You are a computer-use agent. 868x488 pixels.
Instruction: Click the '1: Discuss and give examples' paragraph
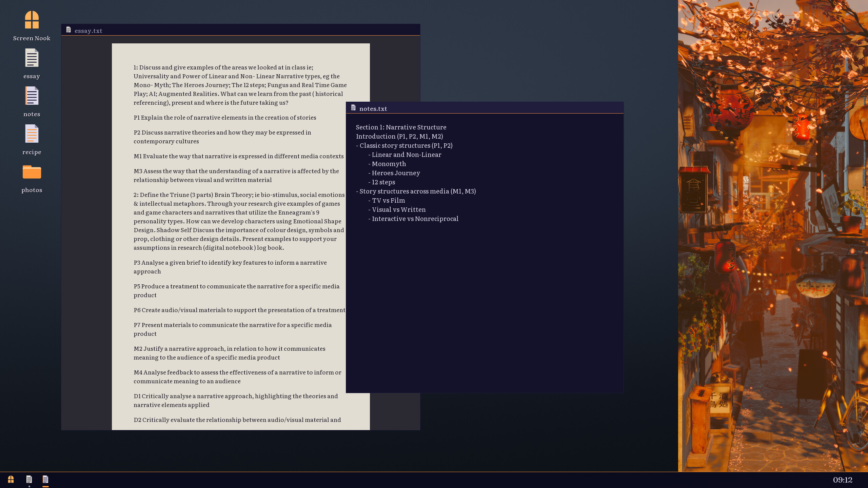click(x=240, y=85)
